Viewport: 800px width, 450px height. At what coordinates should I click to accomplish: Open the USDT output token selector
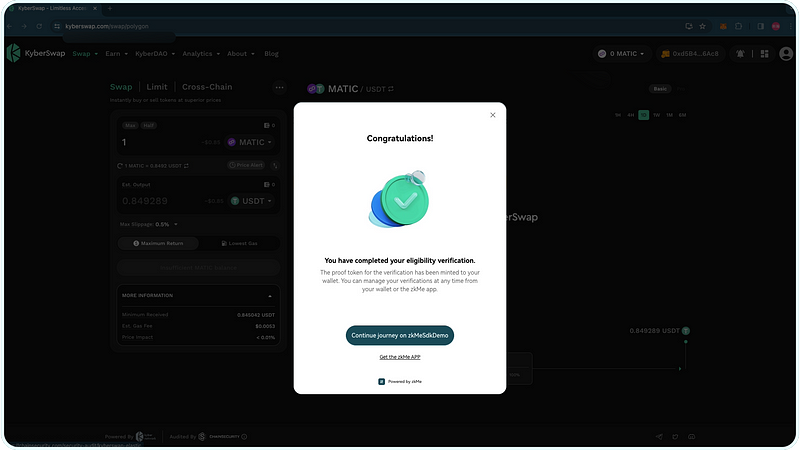pos(252,201)
